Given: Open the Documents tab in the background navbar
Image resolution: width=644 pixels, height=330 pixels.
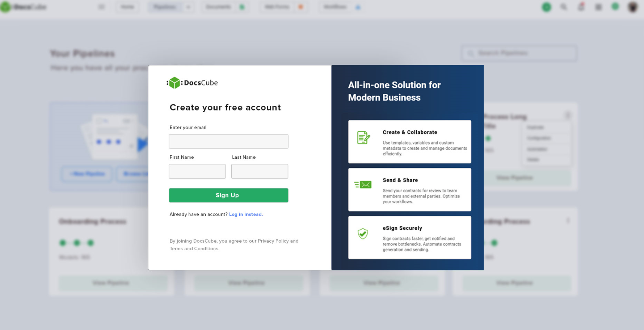Looking at the screenshot, I should (218, 7).
